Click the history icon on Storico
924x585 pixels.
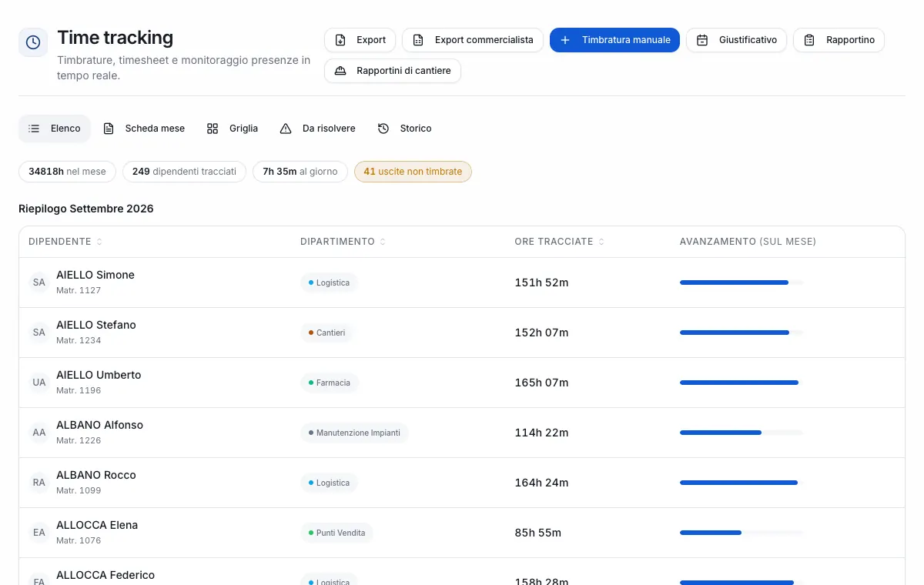(383, 129)
